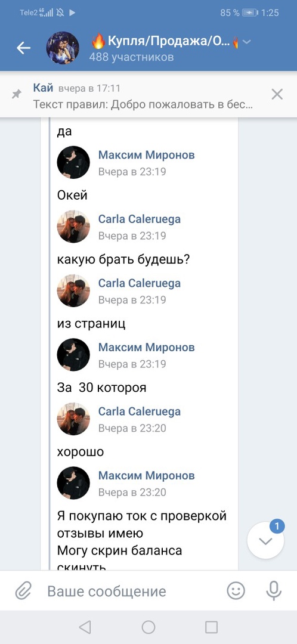Open the emoji smiley picker

coord(236,591)
